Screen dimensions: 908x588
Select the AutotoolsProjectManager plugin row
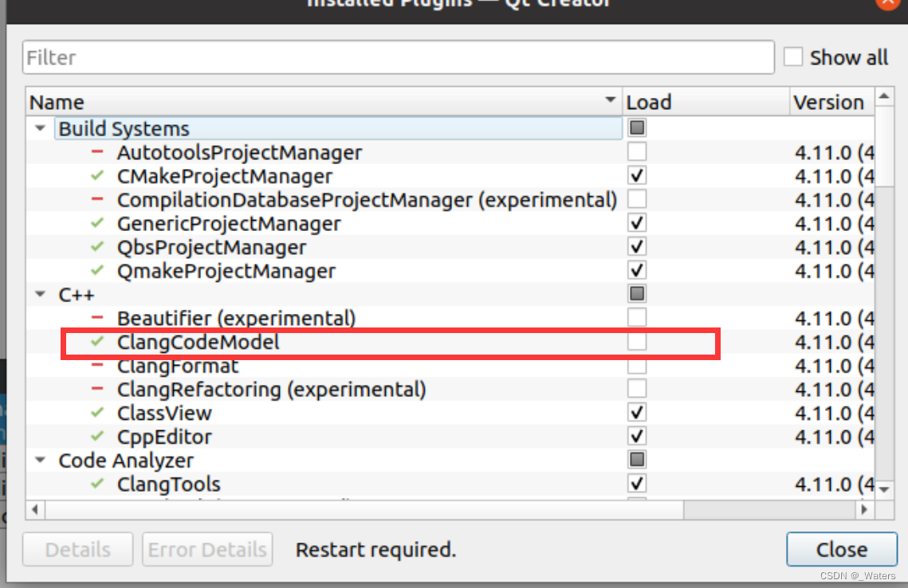[x=450, y=152]
